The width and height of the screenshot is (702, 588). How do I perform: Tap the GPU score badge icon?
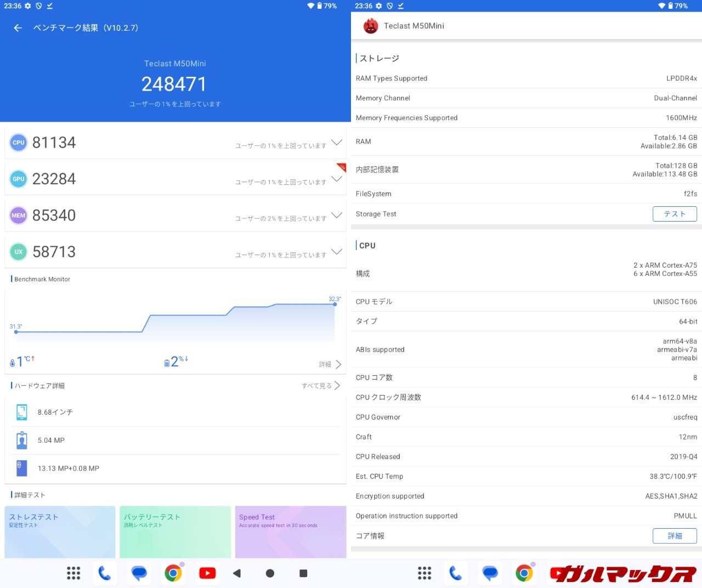pos(19,179)
